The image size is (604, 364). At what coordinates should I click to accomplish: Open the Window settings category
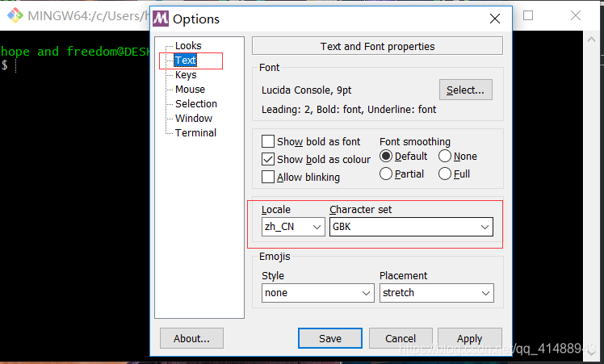click(194, 119)
